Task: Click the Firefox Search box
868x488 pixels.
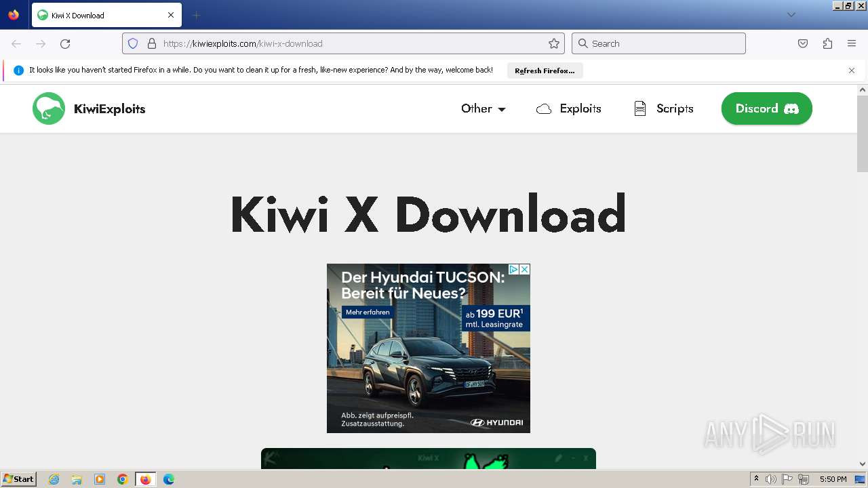Action: [x=658, y=43]
